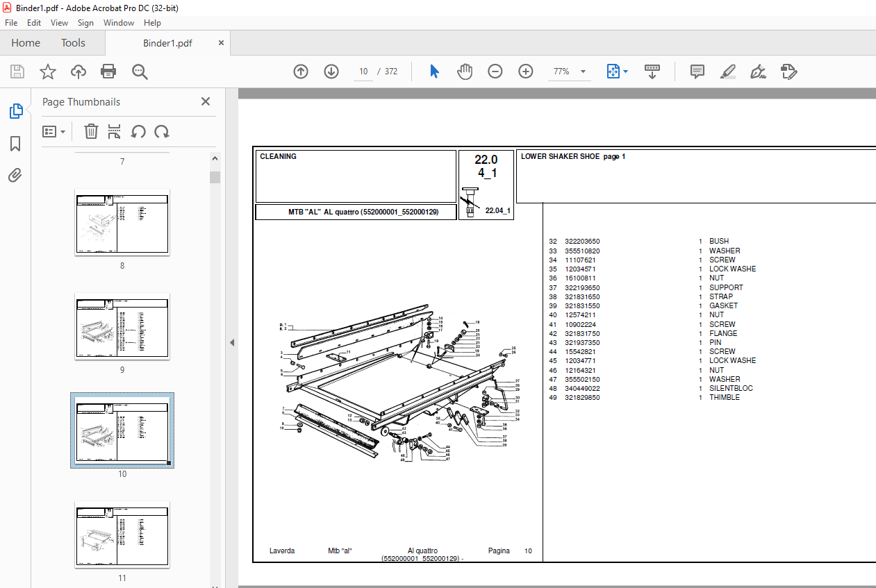This screenshot has height=588, width=876.
Task: Open the Sign menu
Action: 85,23
